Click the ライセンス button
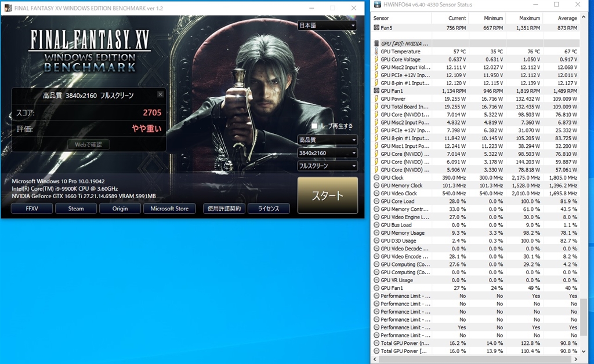594x364 pixels. (269, 209)
